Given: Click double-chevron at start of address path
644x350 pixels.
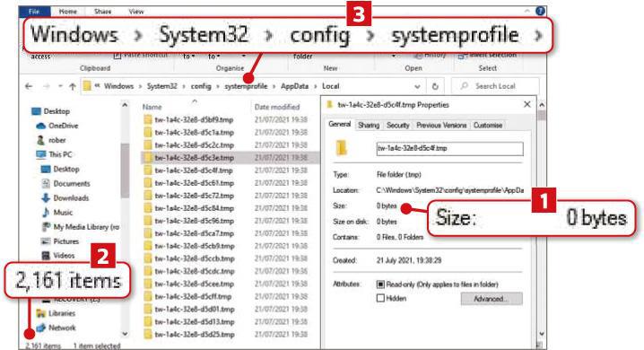Looking at the screenshot, I should (98, 86).
